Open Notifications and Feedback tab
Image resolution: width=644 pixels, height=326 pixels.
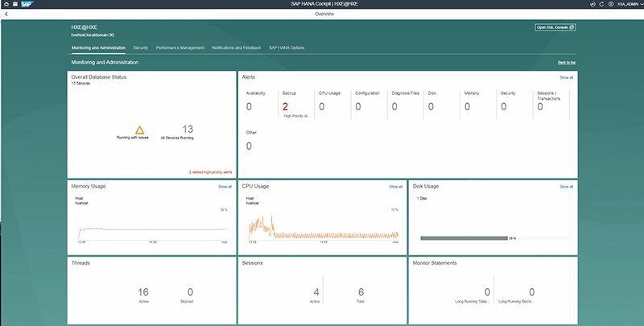coord(236,47)
